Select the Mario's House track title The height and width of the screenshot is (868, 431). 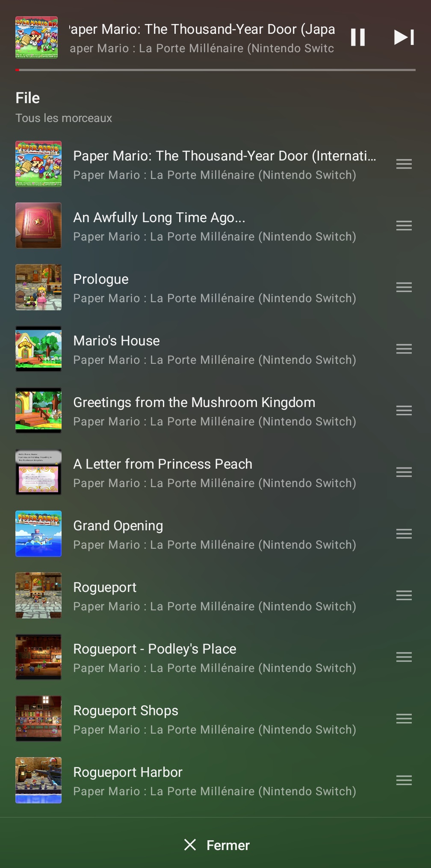pyautogui.click(x=116, y=341)
